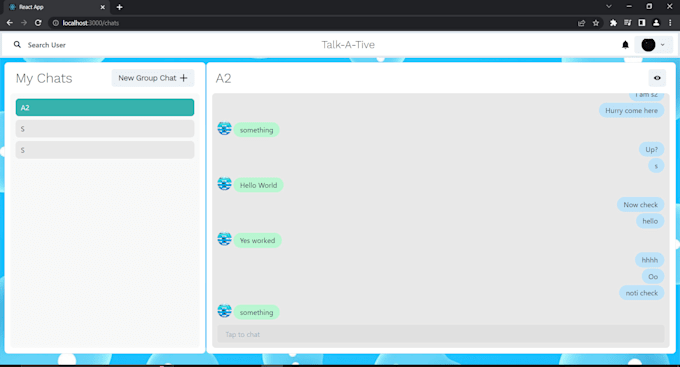Bookmark this page with star icon

click(596, 23)
